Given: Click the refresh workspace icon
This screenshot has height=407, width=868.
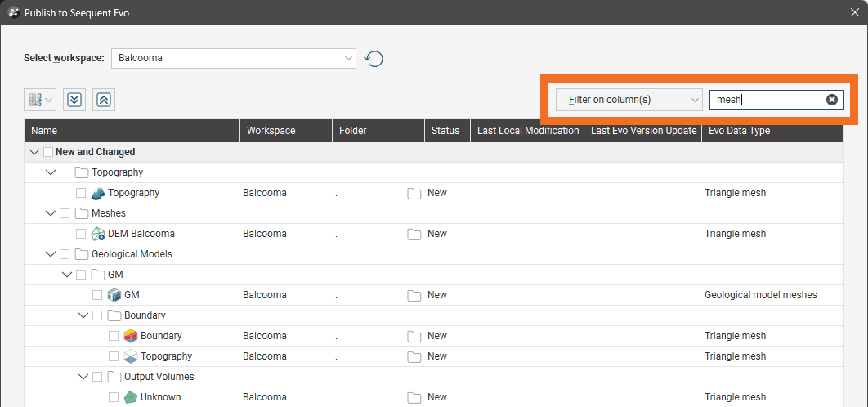Looking at the screenshot, I should pyautogui.click(x=374, y=59).
